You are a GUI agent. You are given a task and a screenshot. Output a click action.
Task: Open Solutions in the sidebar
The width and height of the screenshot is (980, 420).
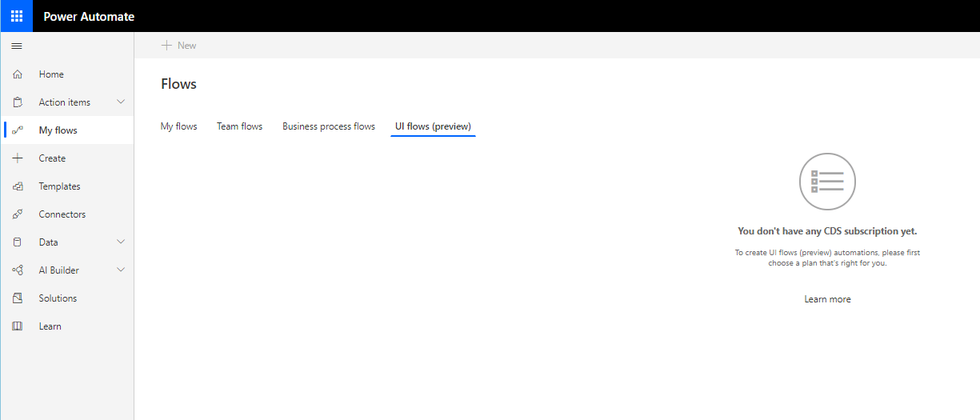click(67, 298)
